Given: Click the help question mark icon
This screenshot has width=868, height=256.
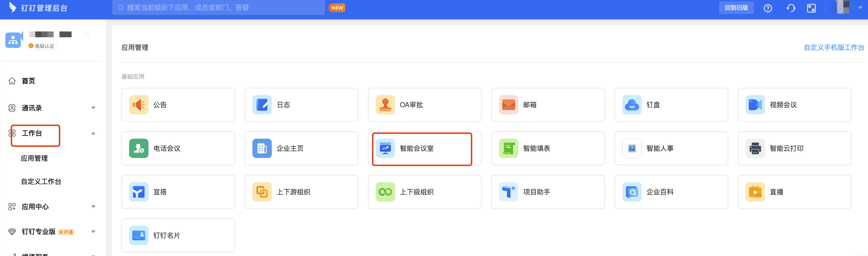Looking at the screenshot, I should pos(768,8).
